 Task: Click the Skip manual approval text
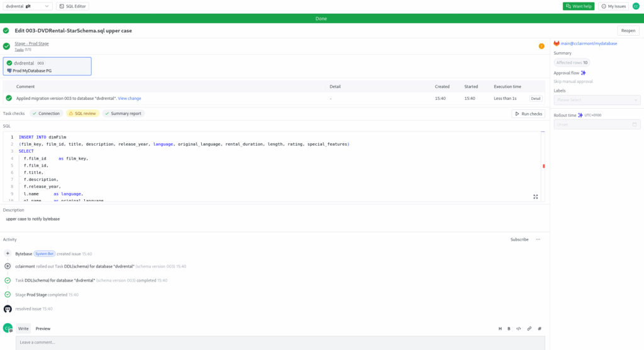tap(573, 82)
